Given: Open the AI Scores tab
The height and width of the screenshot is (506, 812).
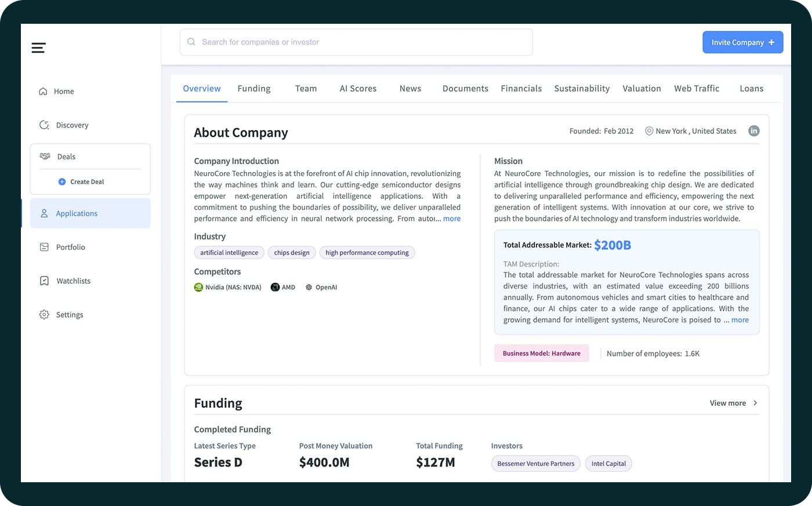Looking at the screenshot, I should tap(358, 88).
